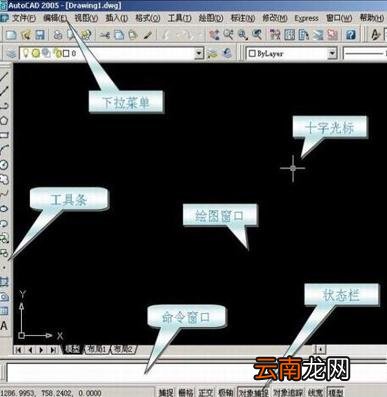
Task: Click the ByLayer color swatch square
Action: [x=252, y=53]
